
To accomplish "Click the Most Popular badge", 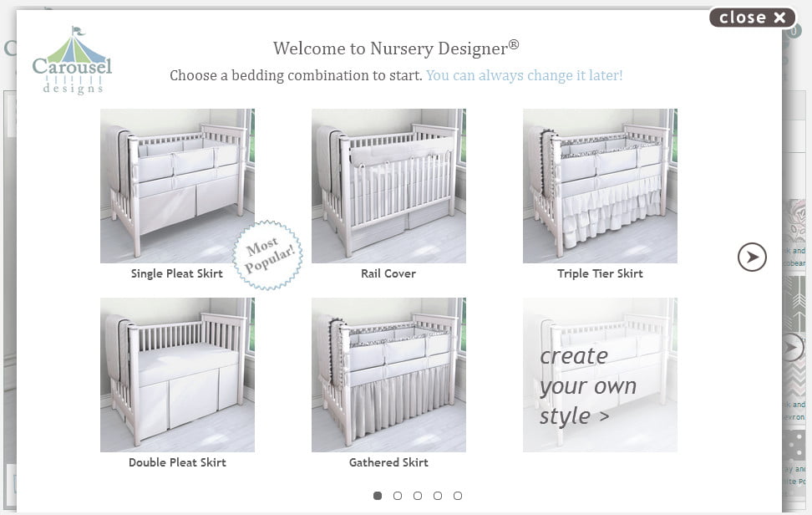I will pos(267,255).
